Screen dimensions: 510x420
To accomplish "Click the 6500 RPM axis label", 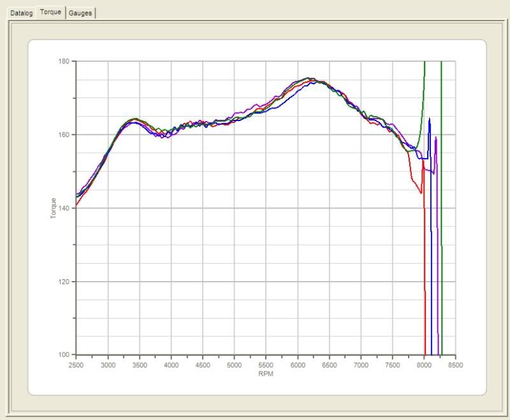I will pyautogui.click(x=329, y=365).
